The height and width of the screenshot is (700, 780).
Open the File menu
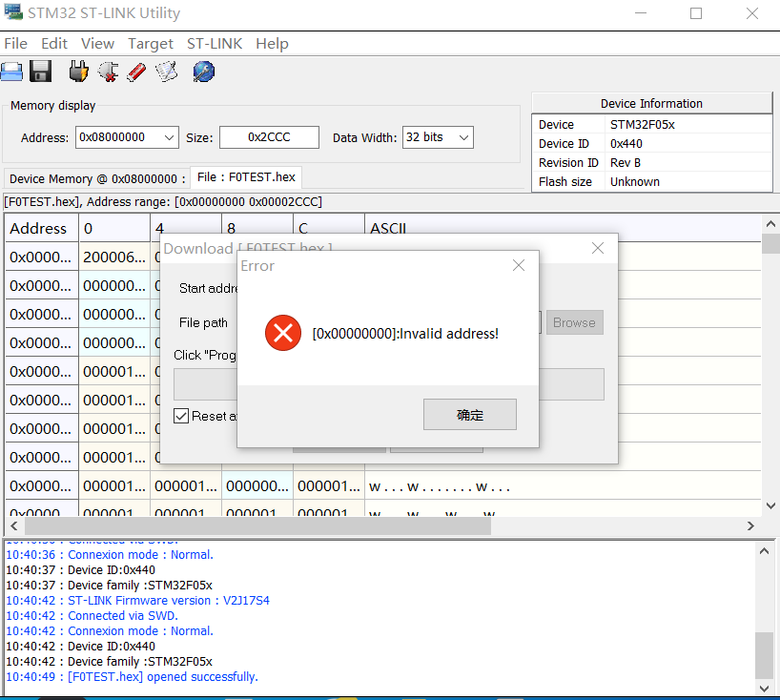15,44
